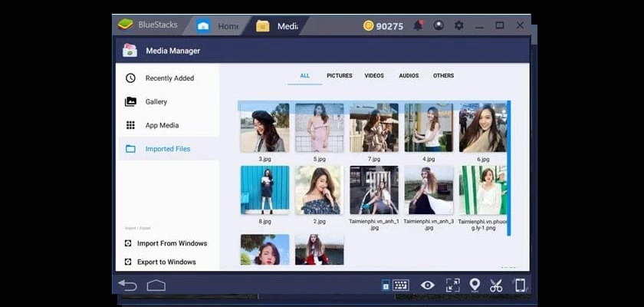The width and height of the screenshot is (644, 307).
Task: Open thumbnail of 6.jpg
Action: click(x=483, y=127)
